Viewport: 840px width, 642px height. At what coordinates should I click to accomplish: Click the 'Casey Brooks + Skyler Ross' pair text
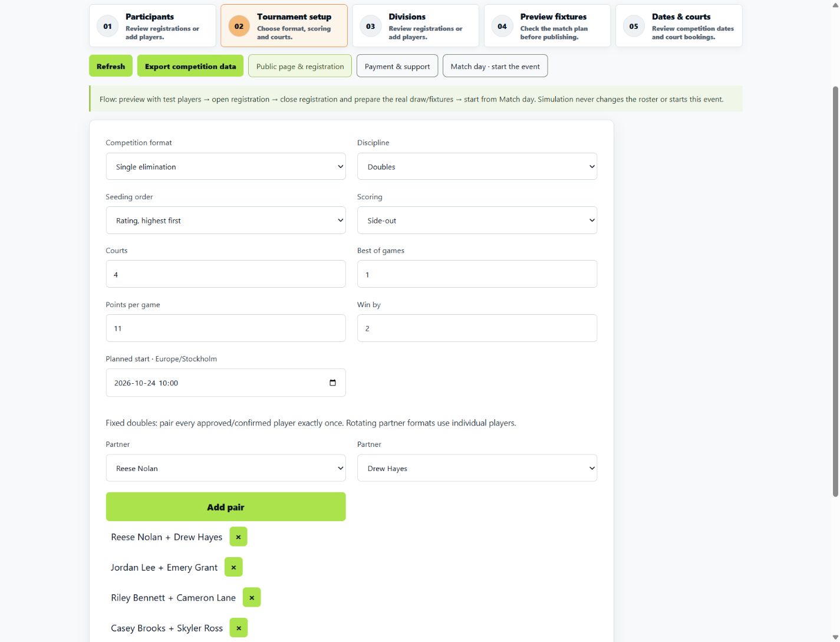pos(167,628)
